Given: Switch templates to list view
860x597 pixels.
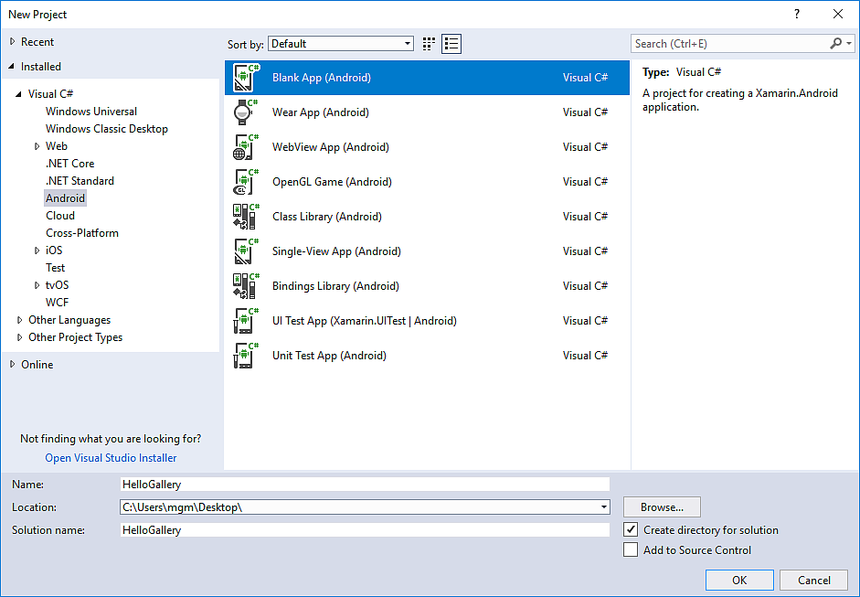Looking at the screenshot, I should click(451, 43).
